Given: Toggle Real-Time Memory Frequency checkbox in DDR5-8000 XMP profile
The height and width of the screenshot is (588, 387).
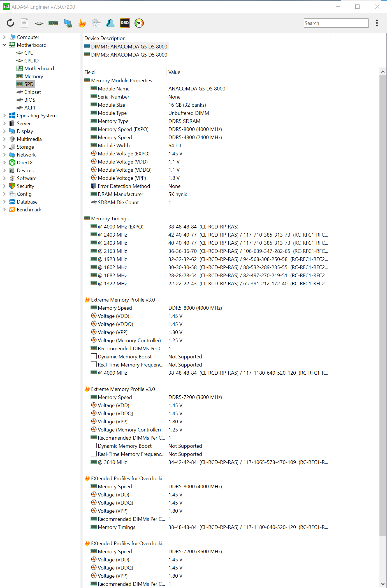Looking at the screenshot, I should (94, 364).
